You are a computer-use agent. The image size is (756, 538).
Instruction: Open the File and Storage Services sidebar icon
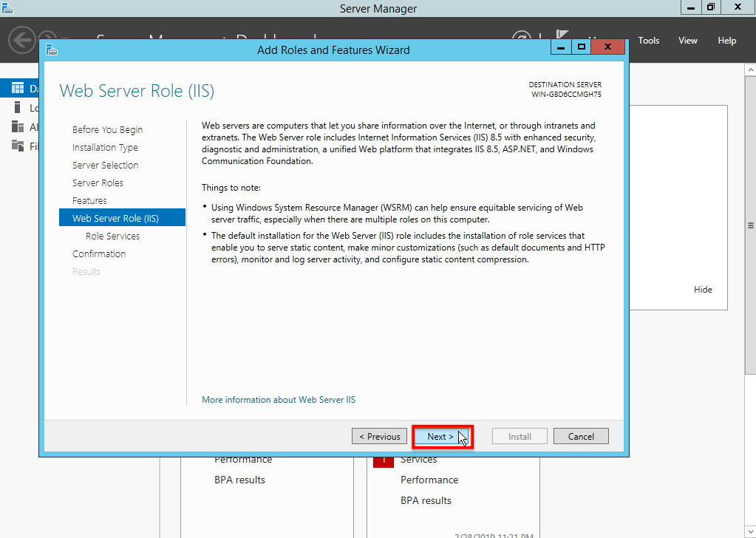coord(17,145)
